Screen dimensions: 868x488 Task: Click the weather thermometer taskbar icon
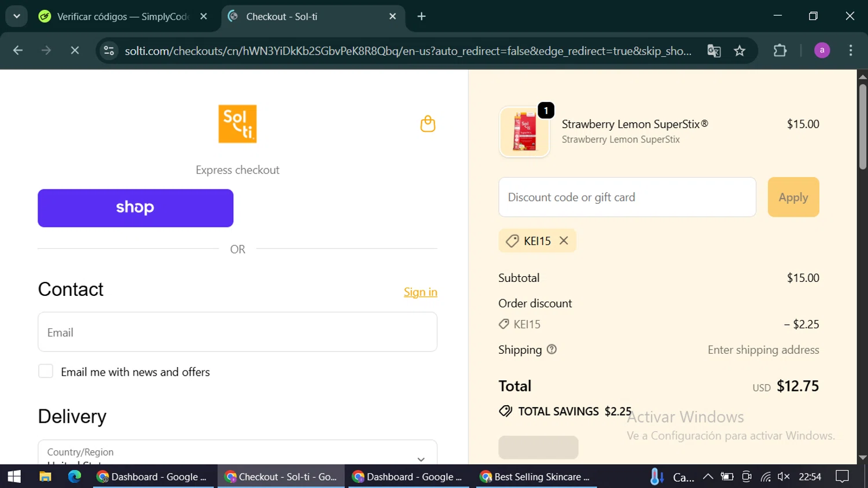(656, 476)
